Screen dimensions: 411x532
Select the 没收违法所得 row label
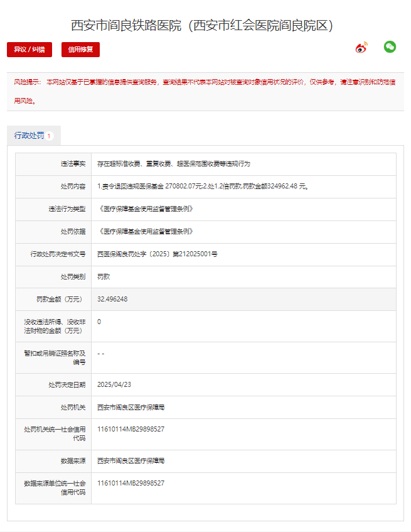click(55, 326)
